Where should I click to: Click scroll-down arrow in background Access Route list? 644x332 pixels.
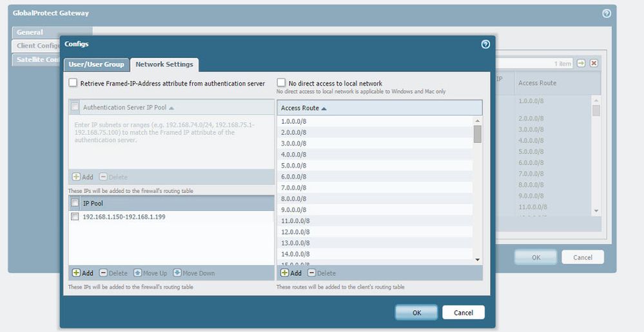click(x=596, y=211)
